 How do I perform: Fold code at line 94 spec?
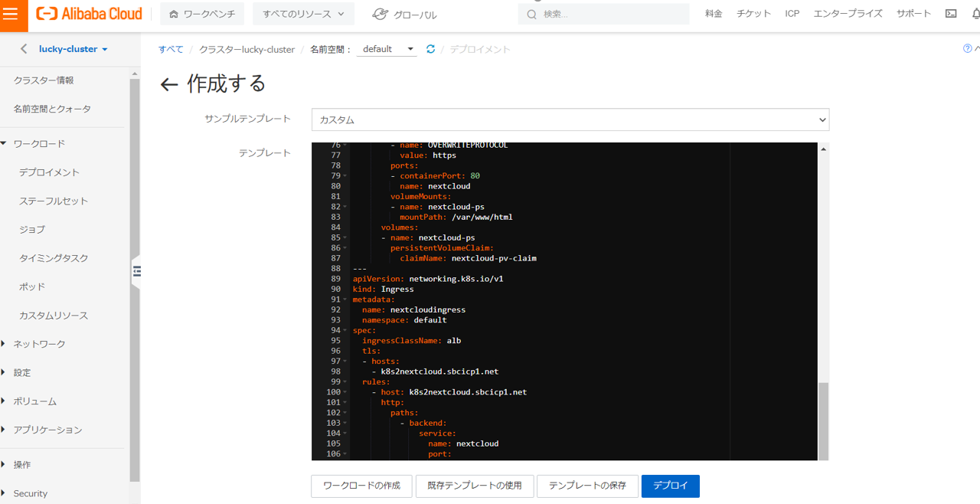tap(345, 330)
